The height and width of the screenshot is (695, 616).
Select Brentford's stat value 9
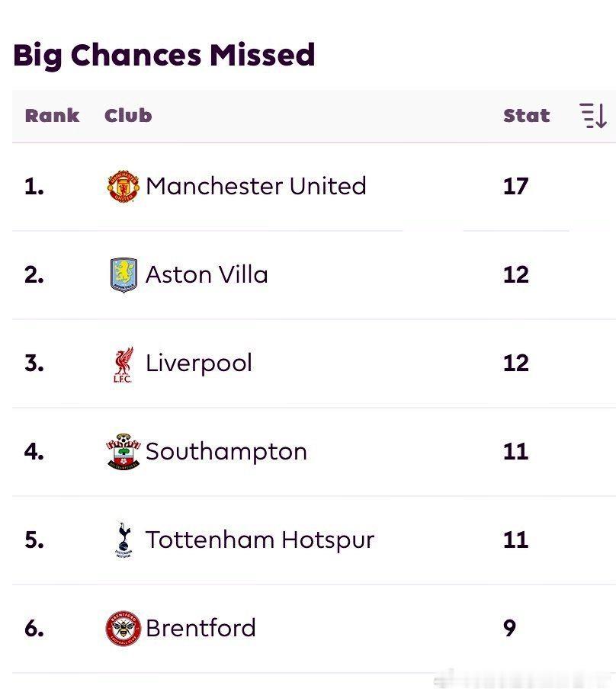tap(510, 628)
